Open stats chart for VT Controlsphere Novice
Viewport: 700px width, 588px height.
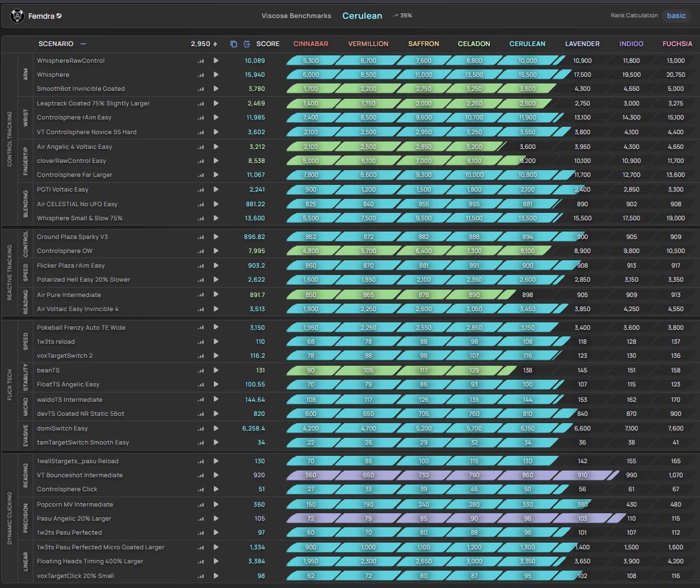[x=201, y=132]
